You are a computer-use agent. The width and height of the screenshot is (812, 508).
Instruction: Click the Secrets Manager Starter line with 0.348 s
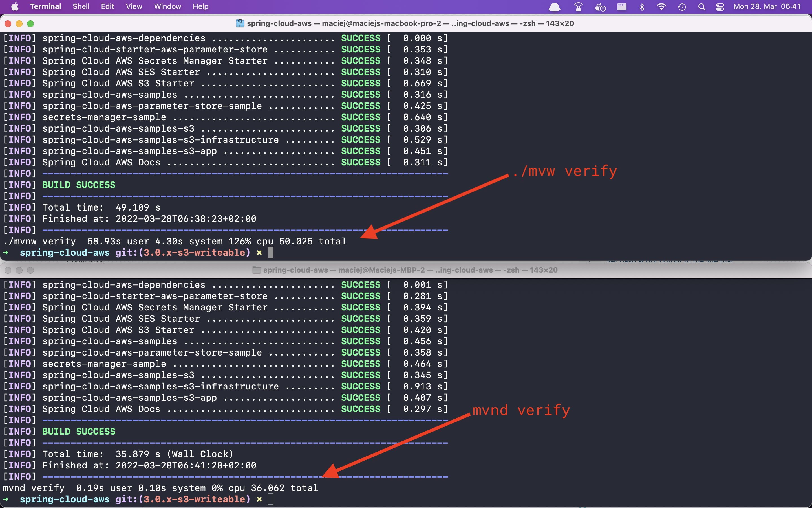coord(226,61)
